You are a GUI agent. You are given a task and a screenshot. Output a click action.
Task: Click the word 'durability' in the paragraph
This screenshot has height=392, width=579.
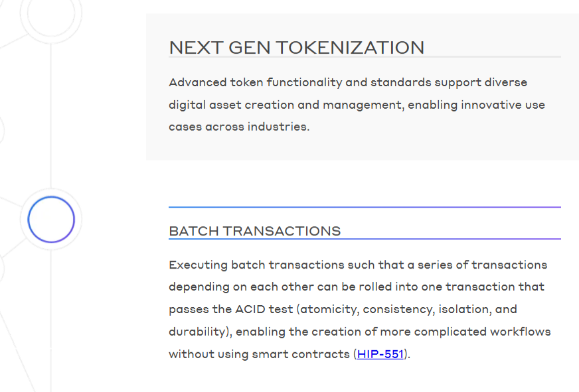click(x=198, y=332)
